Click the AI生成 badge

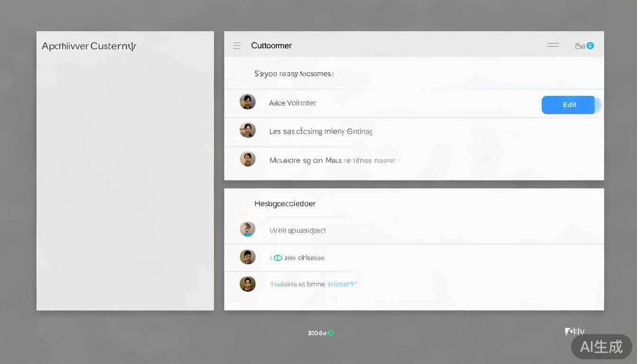pos(601,346)
